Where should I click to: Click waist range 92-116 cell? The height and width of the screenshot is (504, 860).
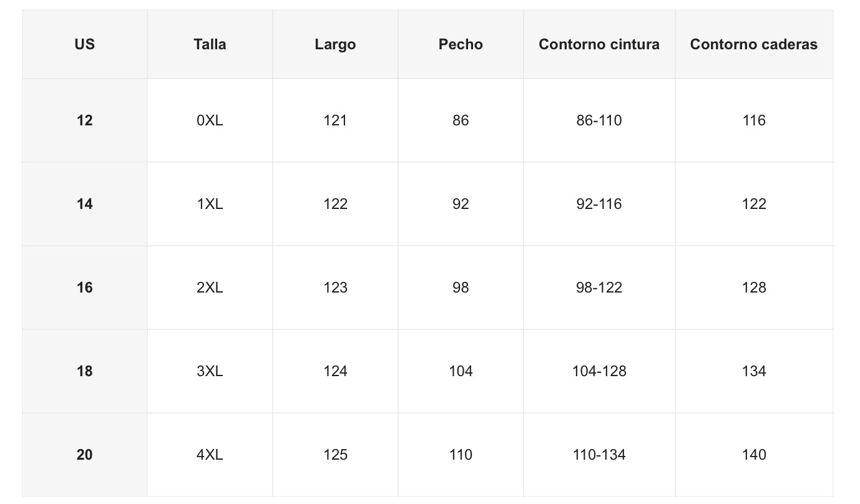599,204
